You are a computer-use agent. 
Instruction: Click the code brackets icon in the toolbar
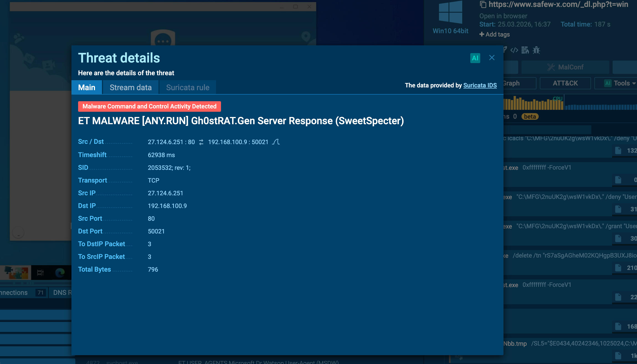(x=514, y=50)
